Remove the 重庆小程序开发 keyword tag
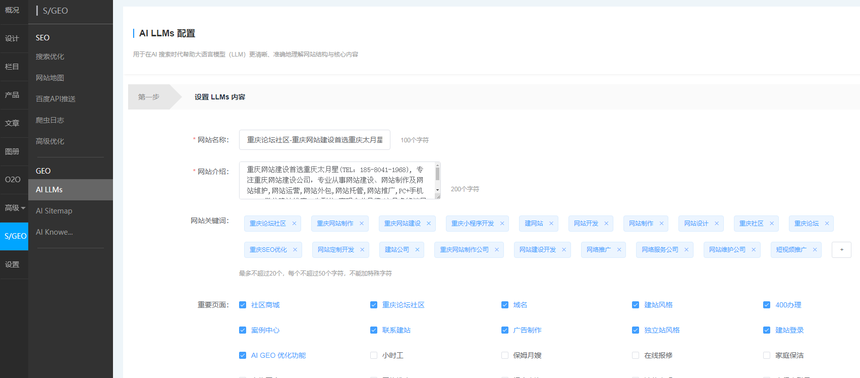The height and width of the screenshot is (378, 860). (x=502, y=223)
